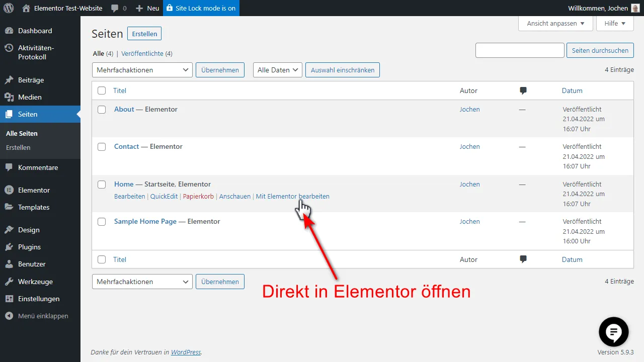Click the Plugins plug icon

click(9, 247)
